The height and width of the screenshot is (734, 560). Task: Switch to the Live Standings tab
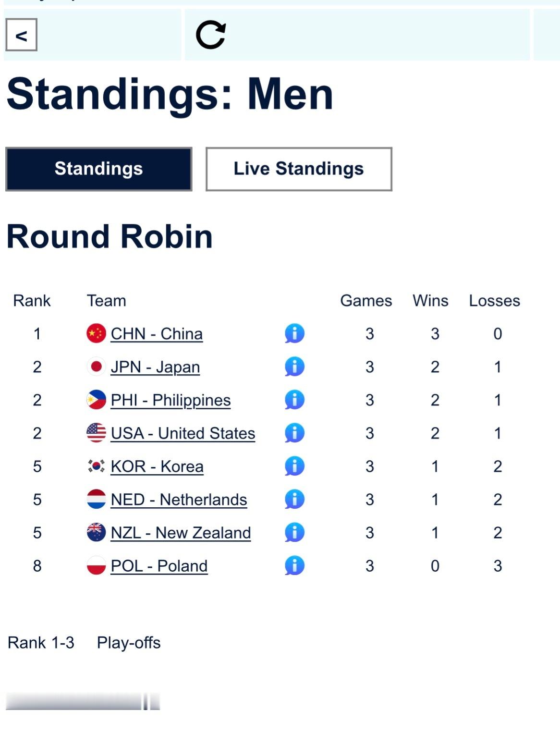(x=299, y=169)
